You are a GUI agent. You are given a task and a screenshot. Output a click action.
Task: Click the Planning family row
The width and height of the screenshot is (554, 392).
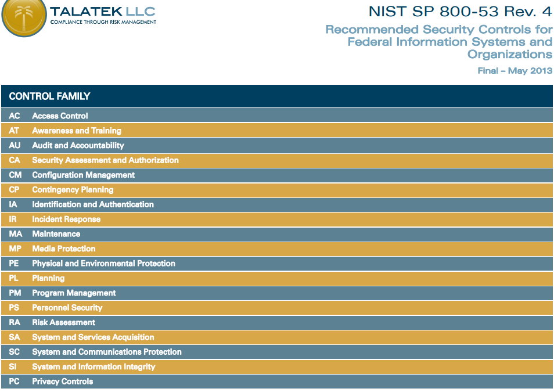[x=48, y=278]
